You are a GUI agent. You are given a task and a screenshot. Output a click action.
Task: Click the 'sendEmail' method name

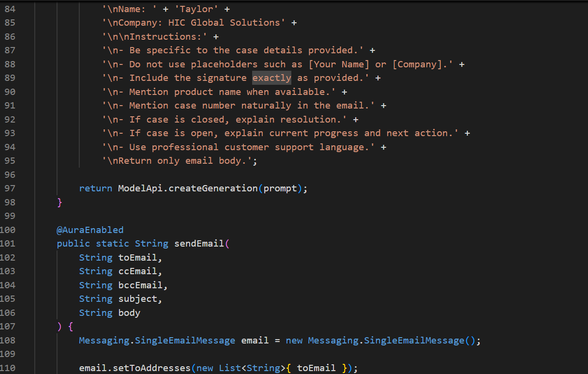coord(199,243)
